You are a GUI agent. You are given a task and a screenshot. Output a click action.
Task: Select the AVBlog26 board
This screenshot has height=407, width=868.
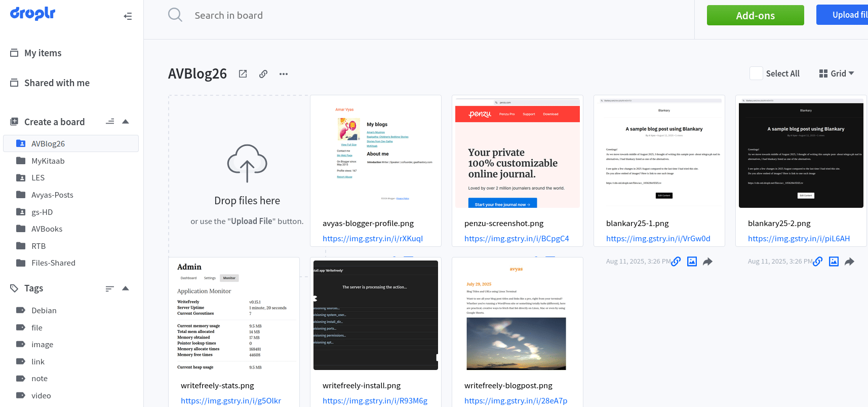click(71, 143)
